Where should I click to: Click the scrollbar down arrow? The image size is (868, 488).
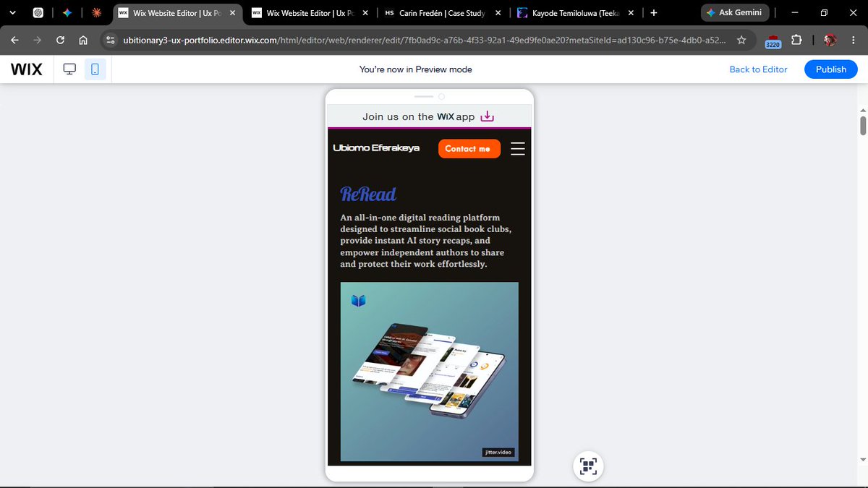[862, 459]
